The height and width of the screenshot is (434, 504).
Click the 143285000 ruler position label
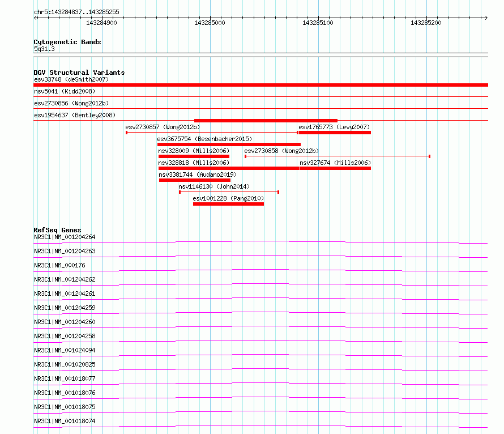tap(210, 23)
